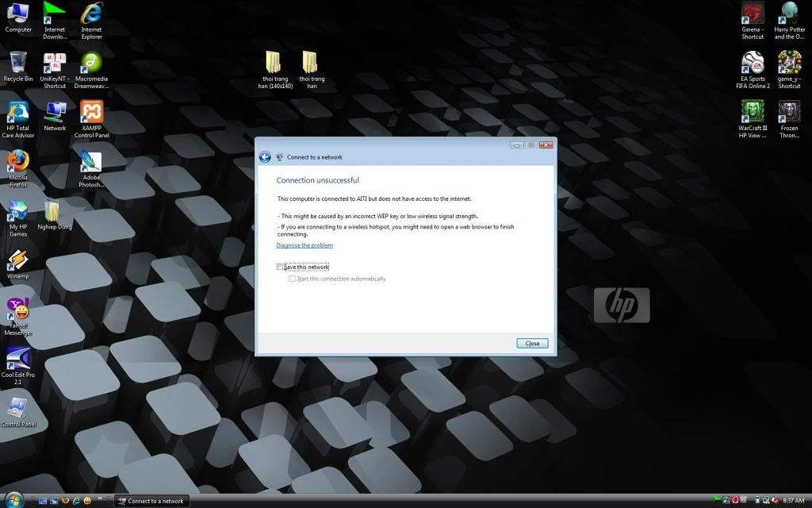Open Yahoo! Messenger desktop shortcut
This screenshot has width=812, height=508.
[17, 308]
